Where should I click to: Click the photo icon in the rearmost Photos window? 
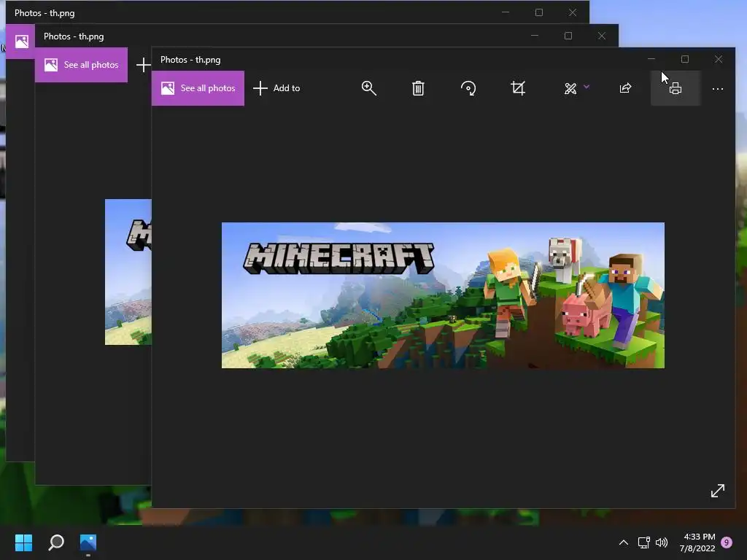coord(21,42)
